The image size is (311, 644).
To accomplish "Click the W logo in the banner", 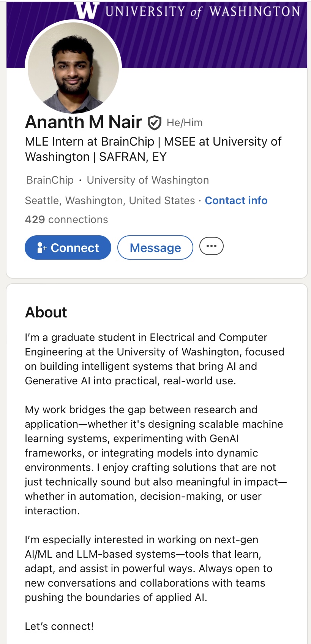I will (87, 10).
